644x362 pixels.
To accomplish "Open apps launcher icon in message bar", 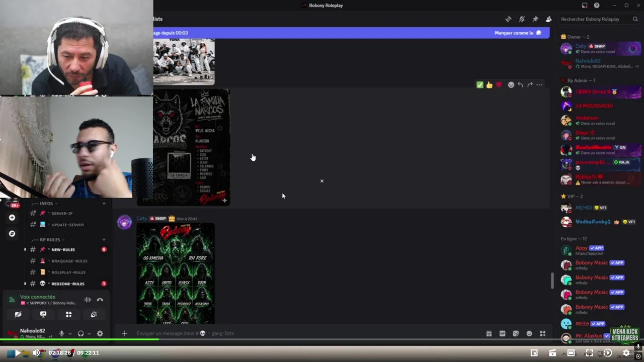I will [x=542, y=333].
